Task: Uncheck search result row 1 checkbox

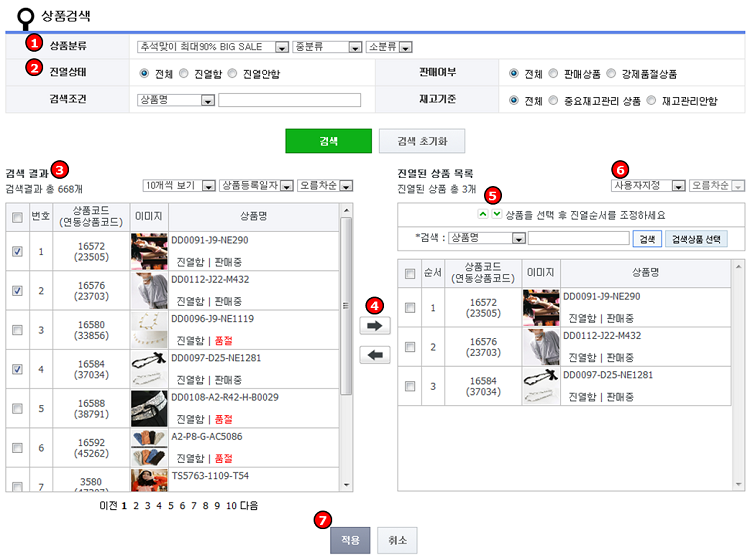Action: click(x=16, y=251)
